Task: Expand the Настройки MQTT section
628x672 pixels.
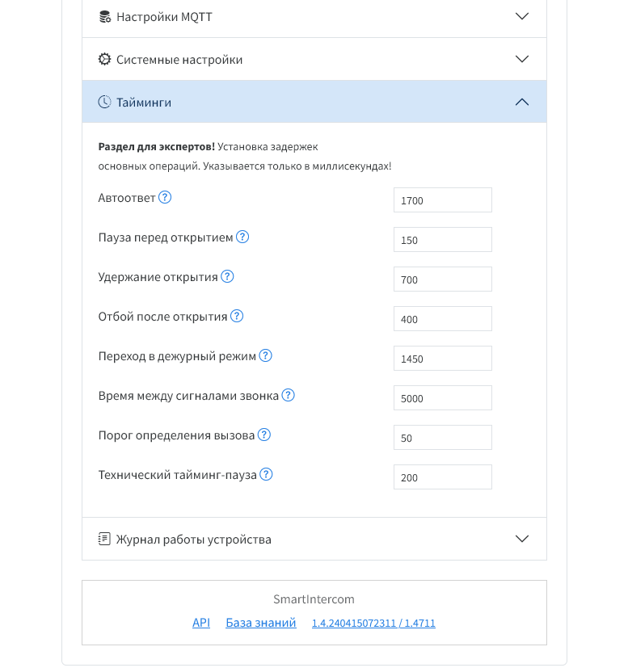Action: click(x=522, y=15)
